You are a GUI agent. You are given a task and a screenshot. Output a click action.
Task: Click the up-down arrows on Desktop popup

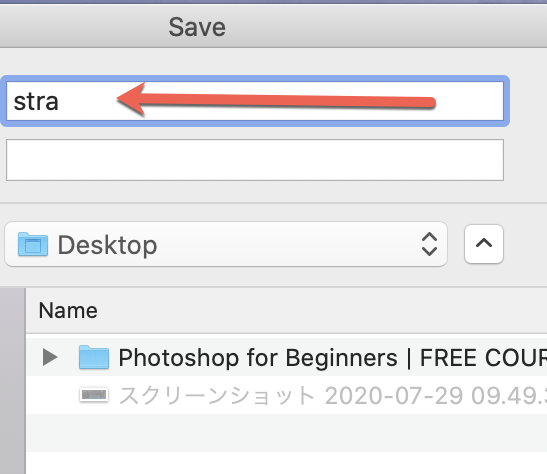tap(429, 244)
